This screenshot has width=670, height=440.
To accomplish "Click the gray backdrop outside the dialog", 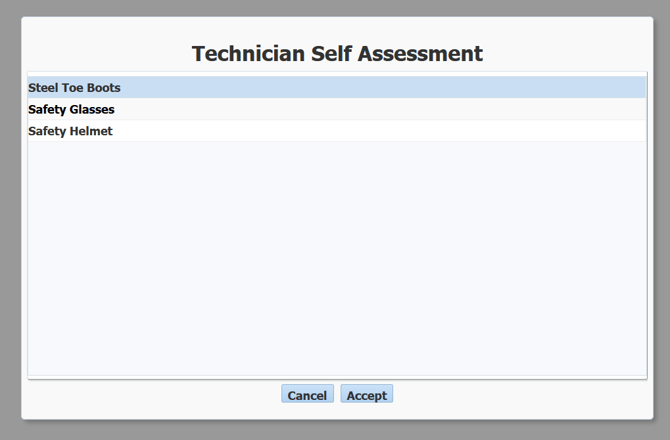I will pos(10,220).
